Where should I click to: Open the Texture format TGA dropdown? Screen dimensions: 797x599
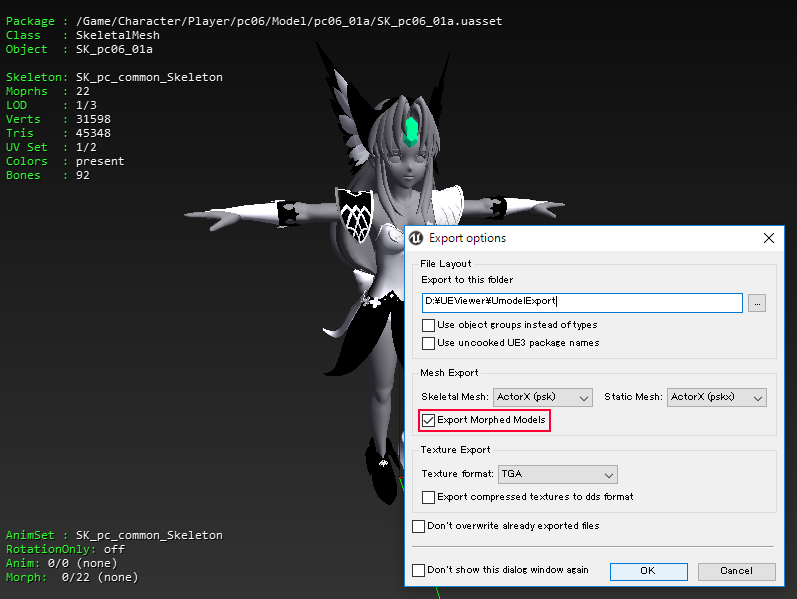[x=558, y=474]
